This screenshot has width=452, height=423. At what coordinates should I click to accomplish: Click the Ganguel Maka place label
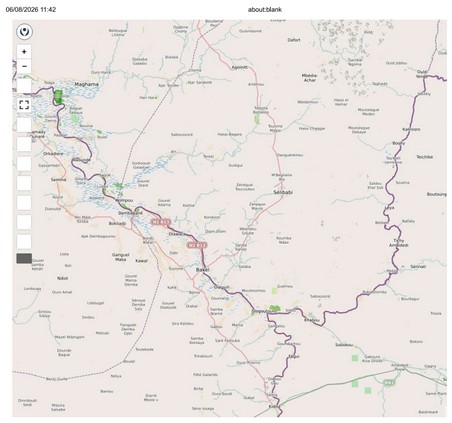(x=121, y=257)
